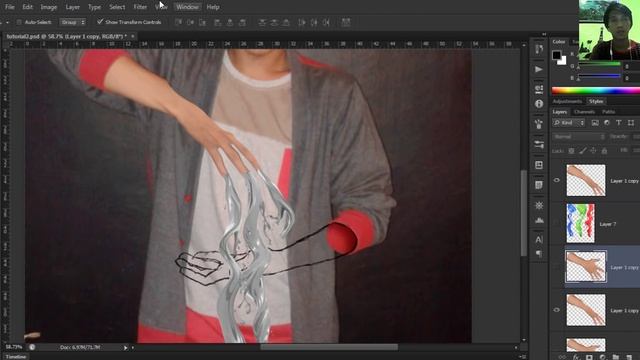The height and width of the screenshot is (360, 640).
Task: Open the Window menu
Action: click(x=187, y=7)
